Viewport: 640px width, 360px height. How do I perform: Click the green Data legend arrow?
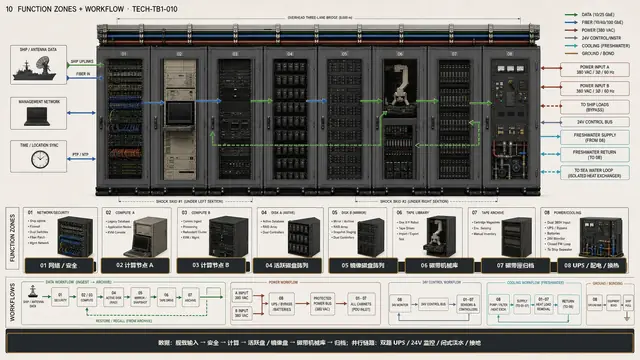click(571, 15)
